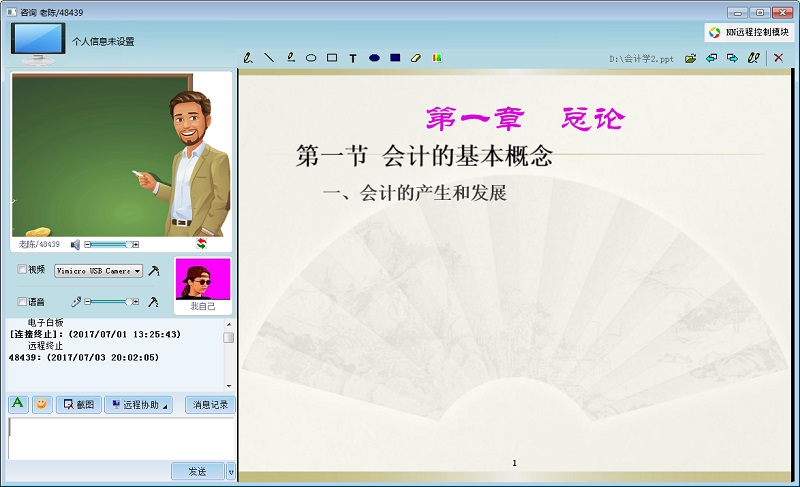Close the whiteboard with red X

(778, 58)
